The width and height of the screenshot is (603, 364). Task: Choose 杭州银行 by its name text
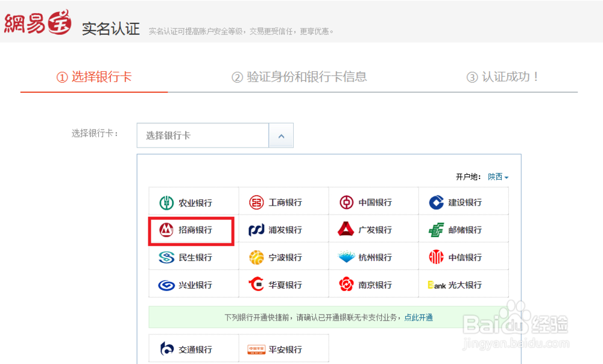375,257
